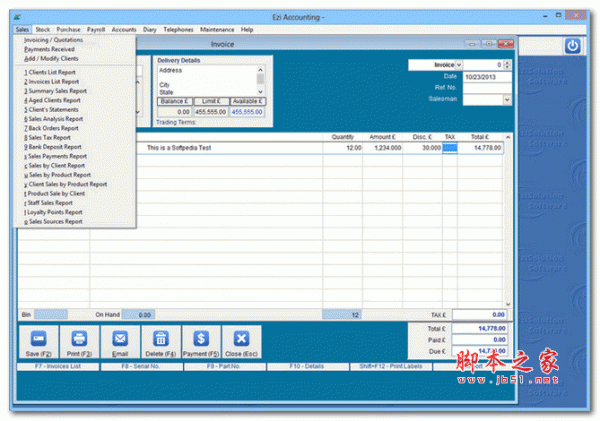Open the Stock menu
This screenshot has width=600, height=421.
(x=42, y=29)
